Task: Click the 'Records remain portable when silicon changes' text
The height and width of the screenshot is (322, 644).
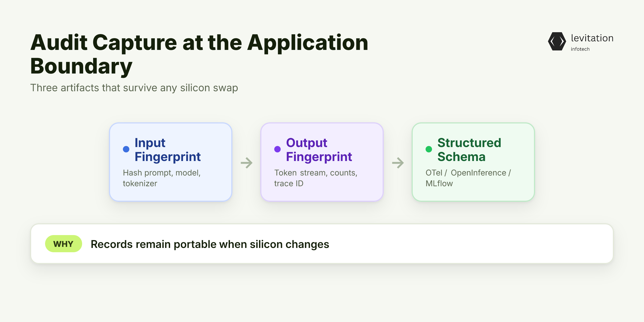Action: (x=210, y=244)
